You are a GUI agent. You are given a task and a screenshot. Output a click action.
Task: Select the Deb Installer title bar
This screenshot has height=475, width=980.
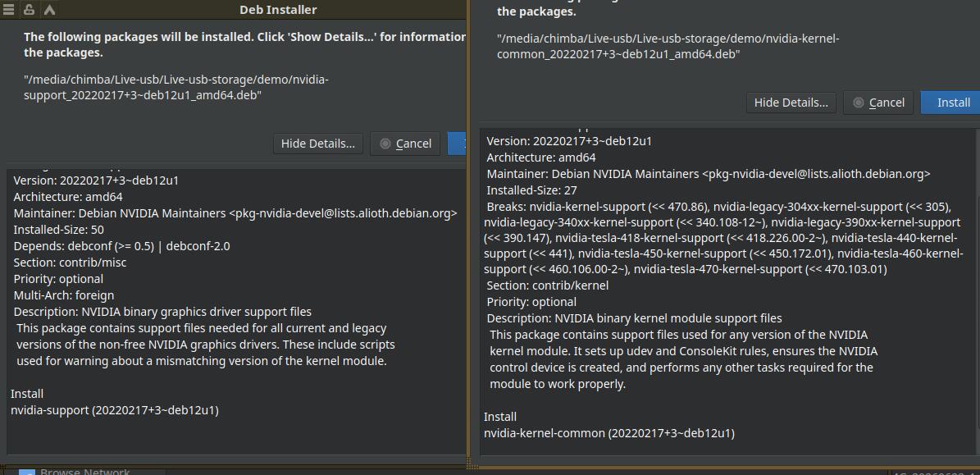pyautogui.click(x=277, y=9)
